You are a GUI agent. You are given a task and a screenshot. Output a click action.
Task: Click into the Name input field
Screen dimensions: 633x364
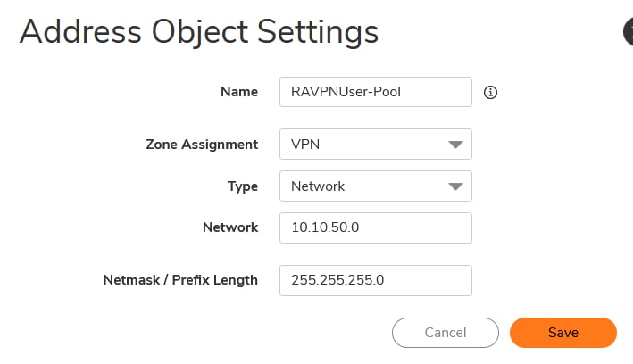(375, 91)
